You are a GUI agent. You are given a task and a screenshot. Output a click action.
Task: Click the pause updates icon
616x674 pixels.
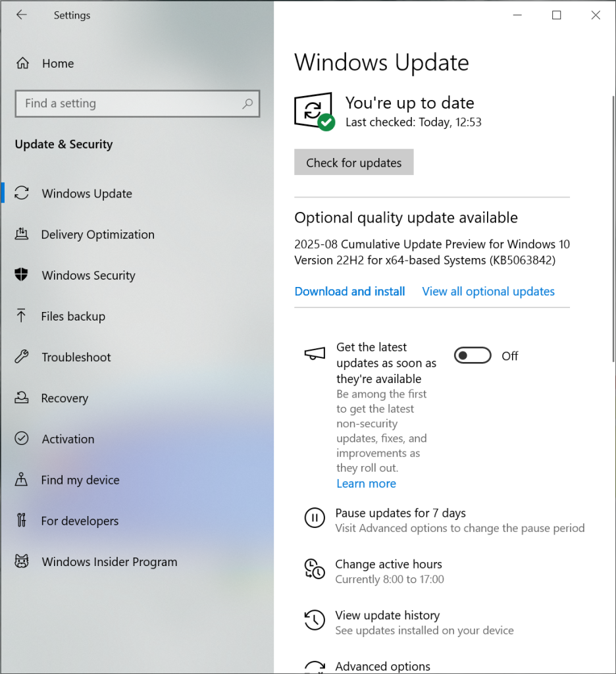click(x=315, y=517)
